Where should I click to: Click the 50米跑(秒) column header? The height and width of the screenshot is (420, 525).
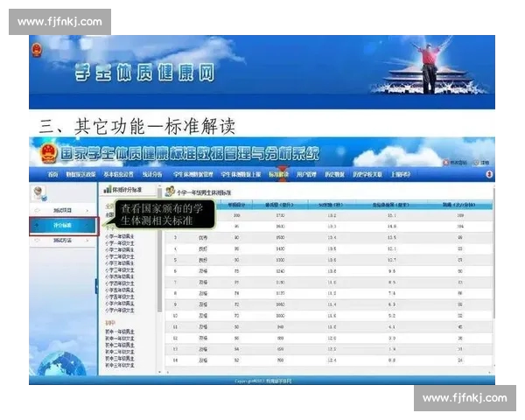pyautogui.click(x=331, y=205)
